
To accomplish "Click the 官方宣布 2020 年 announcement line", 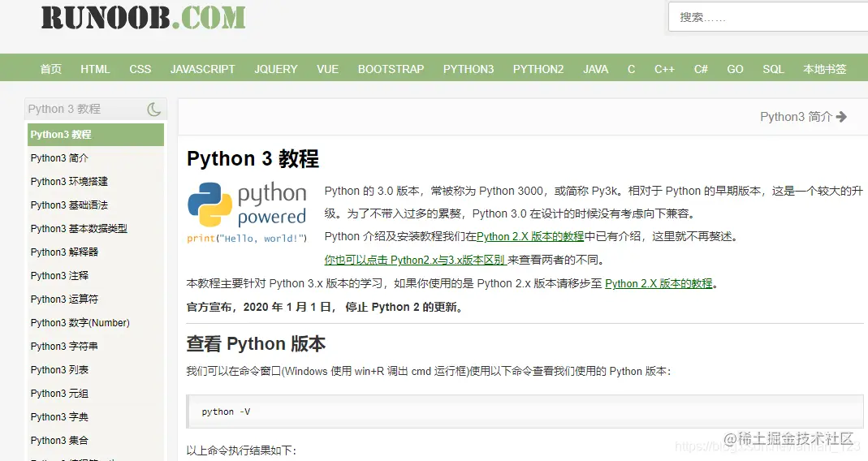I will (x=325, y=307).
